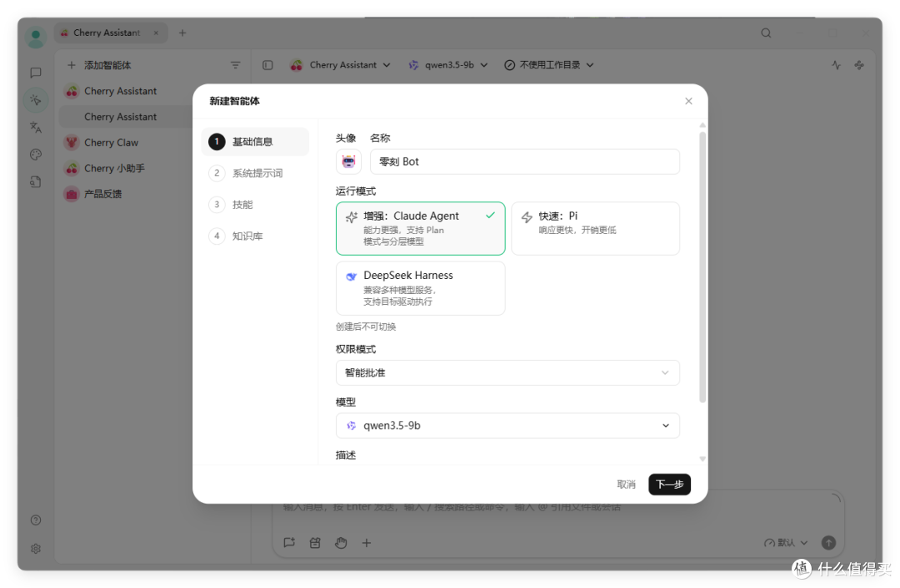Image resolution: width=900 pixels, height=588 pixels.
Task: Open the help question-mark icon
Action: (x=36, y=520)
